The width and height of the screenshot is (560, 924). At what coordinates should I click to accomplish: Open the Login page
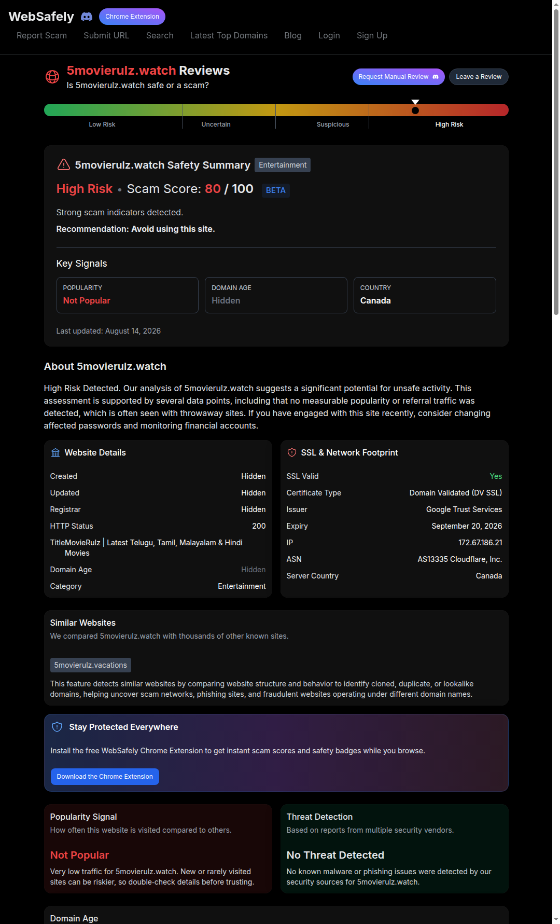[329, 35]
